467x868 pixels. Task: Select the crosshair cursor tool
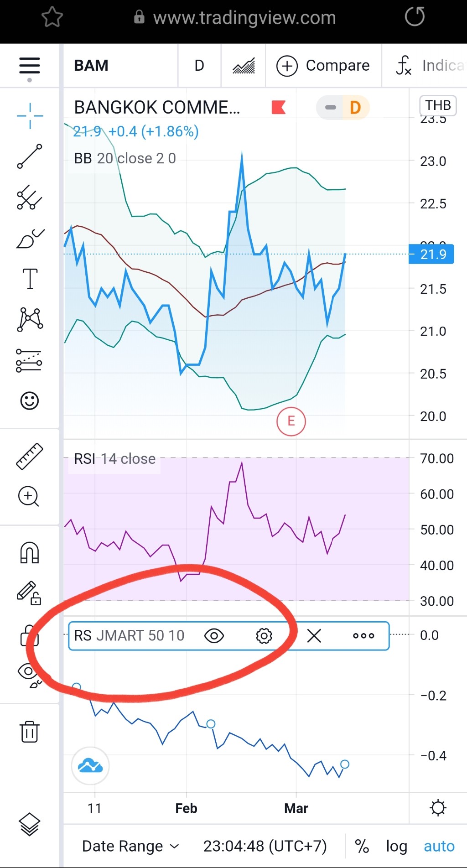click(30, 116)
